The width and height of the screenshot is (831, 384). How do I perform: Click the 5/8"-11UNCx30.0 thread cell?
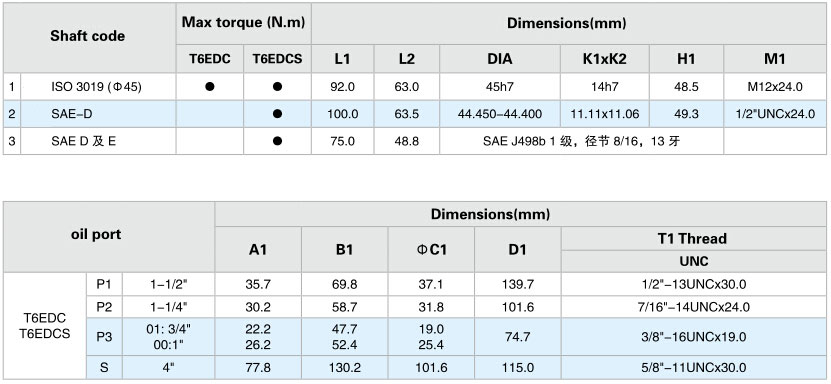[694, 368]
